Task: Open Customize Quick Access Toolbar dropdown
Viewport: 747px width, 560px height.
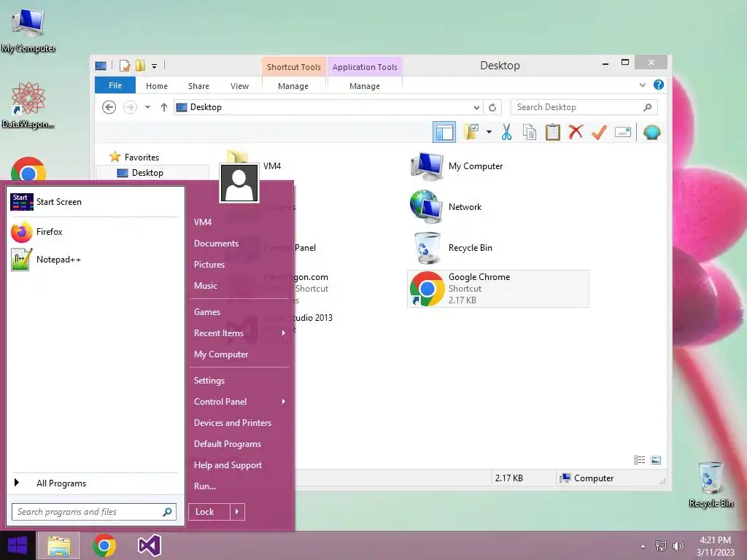Action: (x=155, y=66)
